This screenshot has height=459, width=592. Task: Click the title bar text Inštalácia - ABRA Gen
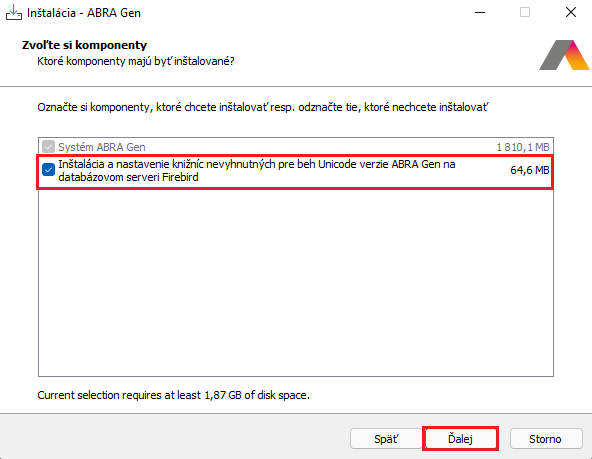84,13
